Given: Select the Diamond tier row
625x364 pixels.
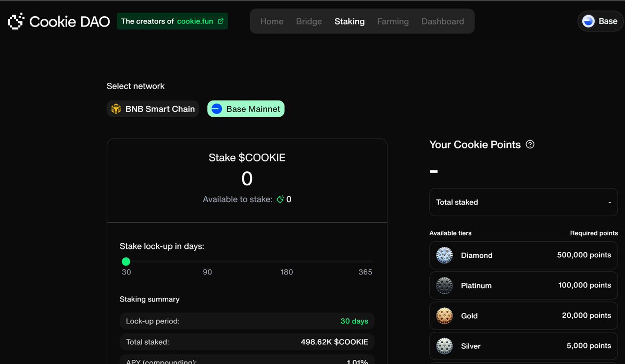Looking at the screenshot, I should point(523,255).
